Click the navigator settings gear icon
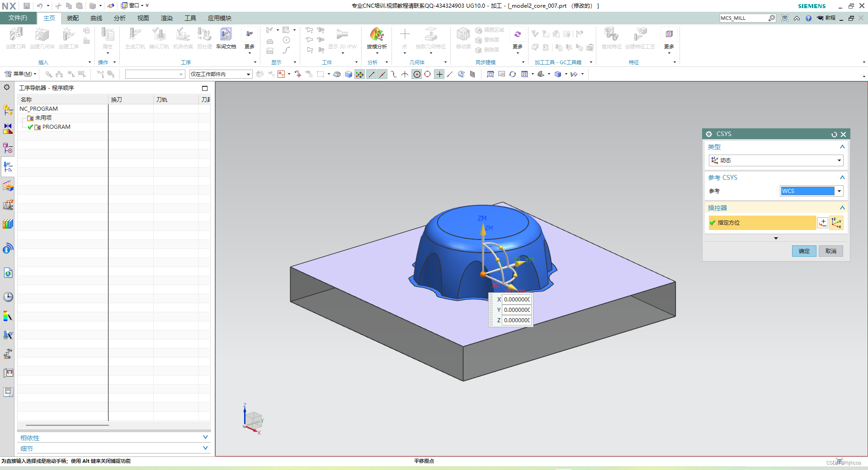Image resolution: width=868 pixels, height=470 pixels. (7, 87)
